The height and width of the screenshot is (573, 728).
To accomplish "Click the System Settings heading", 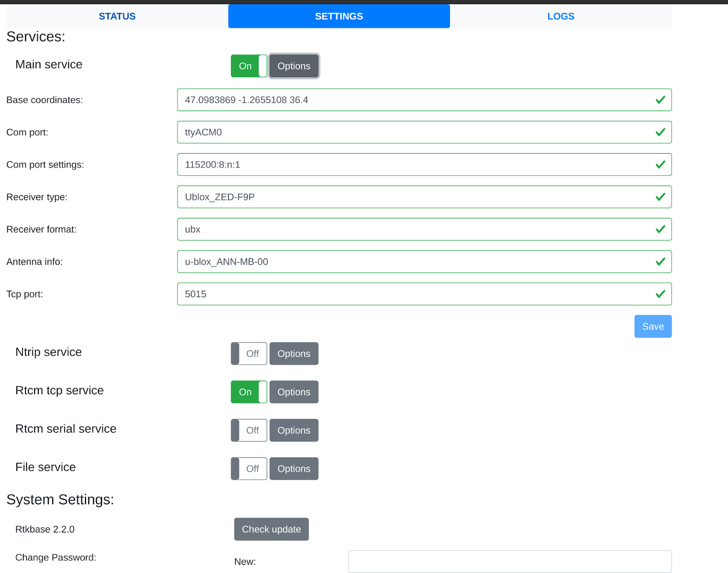I will 60,500.
